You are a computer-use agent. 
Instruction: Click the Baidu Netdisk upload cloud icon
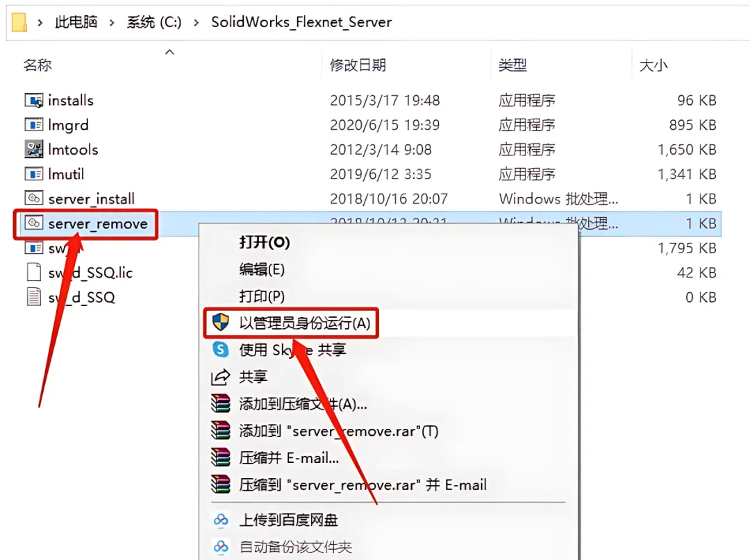(221, 520)
